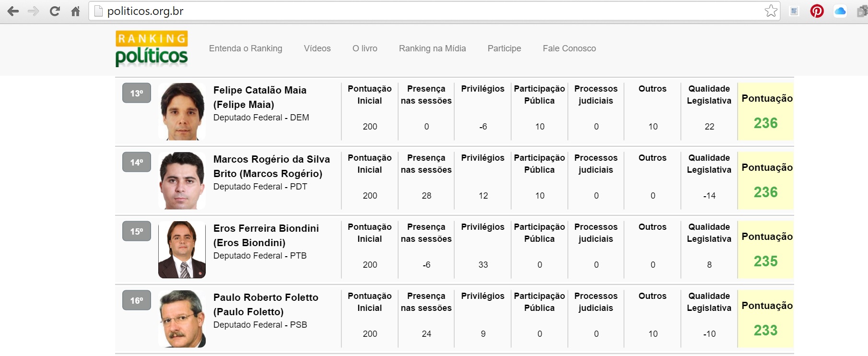868x356 pixels.
Task: Click the browser forward arrow
Action: pyautogui.click(x=34, y=11)
